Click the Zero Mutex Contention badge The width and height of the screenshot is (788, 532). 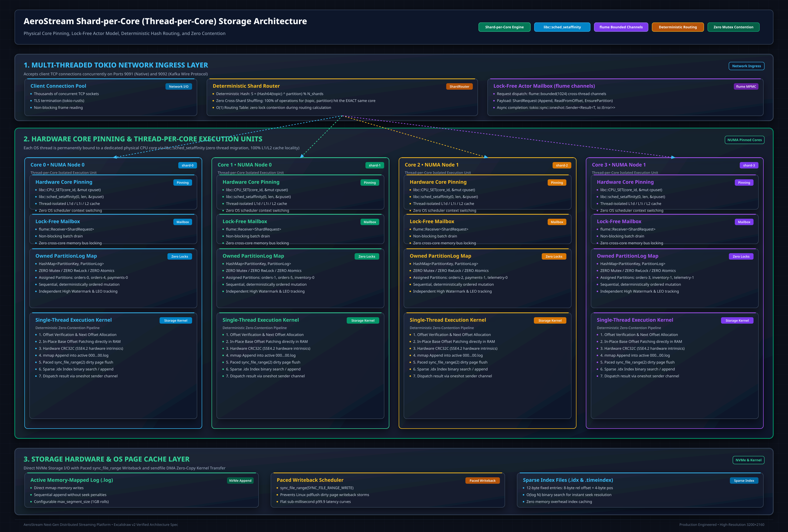point(733,27)
